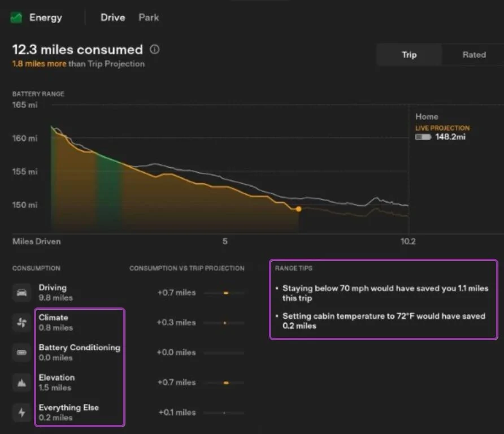504x434 pixels.
Task: Switch to the Park tab
Action: pos(149,18)
